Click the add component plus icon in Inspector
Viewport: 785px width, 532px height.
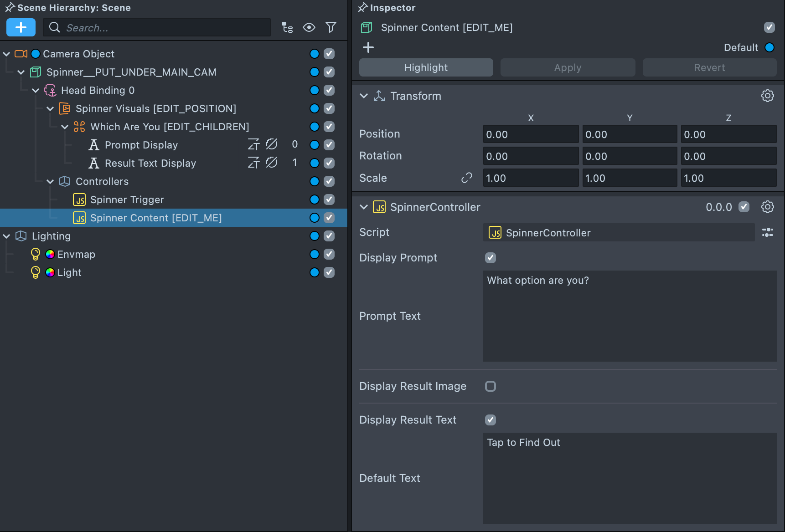click(368, 47)
